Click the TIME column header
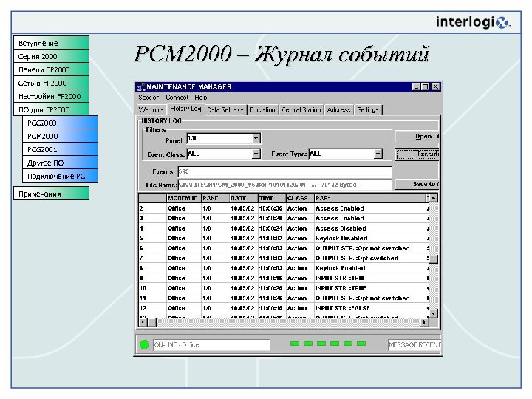This screenshot has width=532, height=399. [272, 198]
